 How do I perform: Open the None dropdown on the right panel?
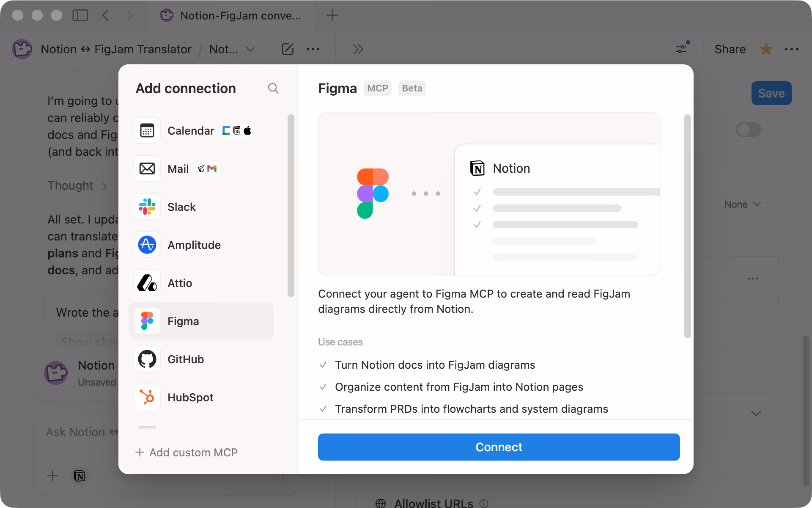pyautogui.click(x=742, y=204)
